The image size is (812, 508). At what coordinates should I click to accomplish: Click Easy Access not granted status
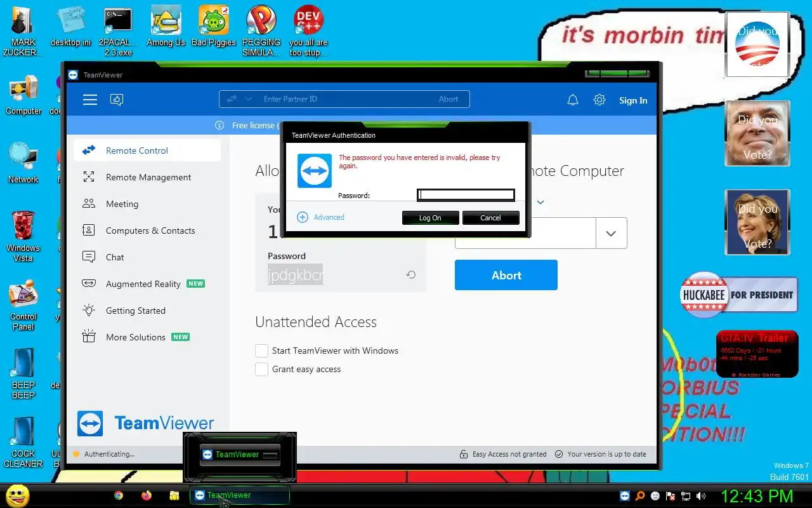coord(504,454)
